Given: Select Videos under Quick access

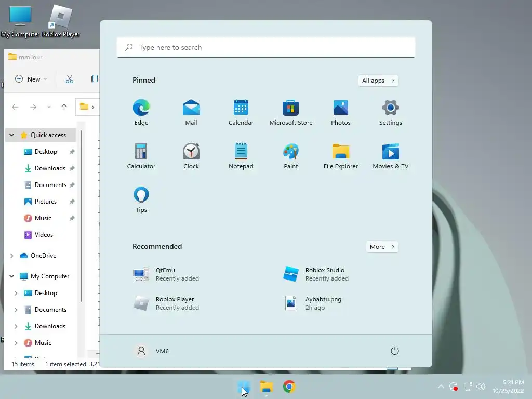Looking at the screenshot, I should [x=44, y=235].
